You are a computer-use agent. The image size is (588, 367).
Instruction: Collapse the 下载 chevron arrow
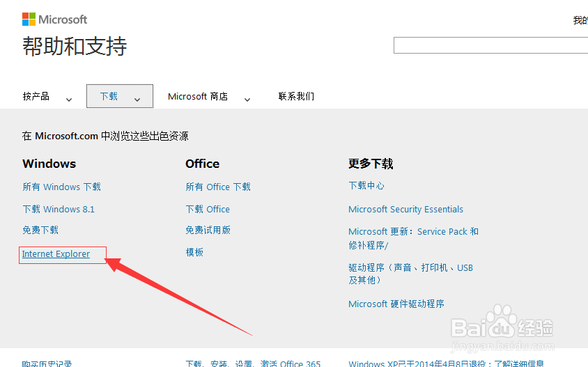(137, 100)
